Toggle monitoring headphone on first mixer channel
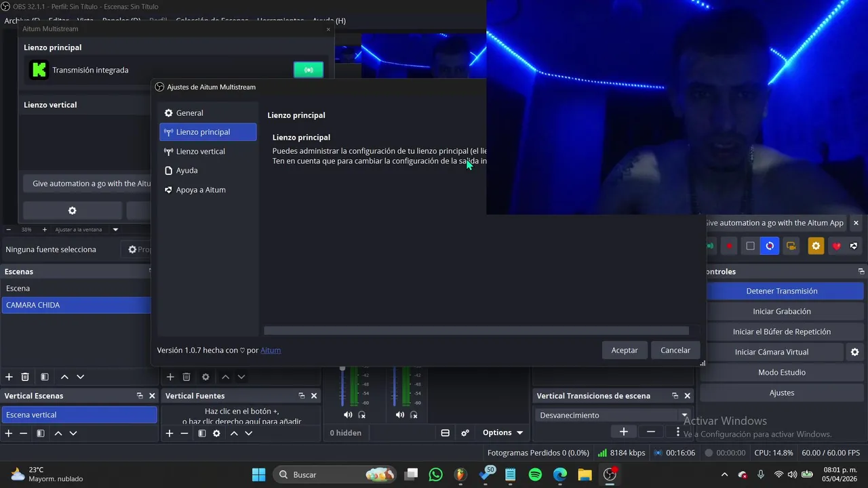868x488 pixels. click(x=362, y=415)
